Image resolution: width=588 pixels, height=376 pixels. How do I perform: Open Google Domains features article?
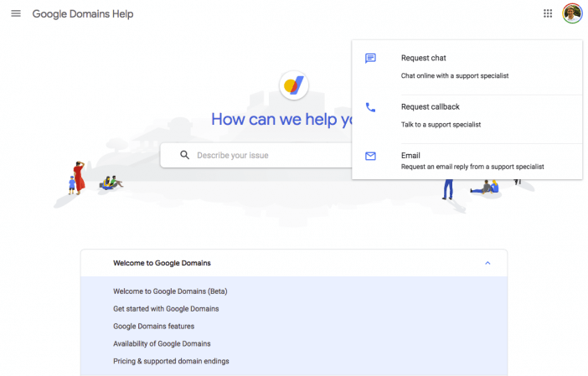pyautogui.click(x=154, y=326)
